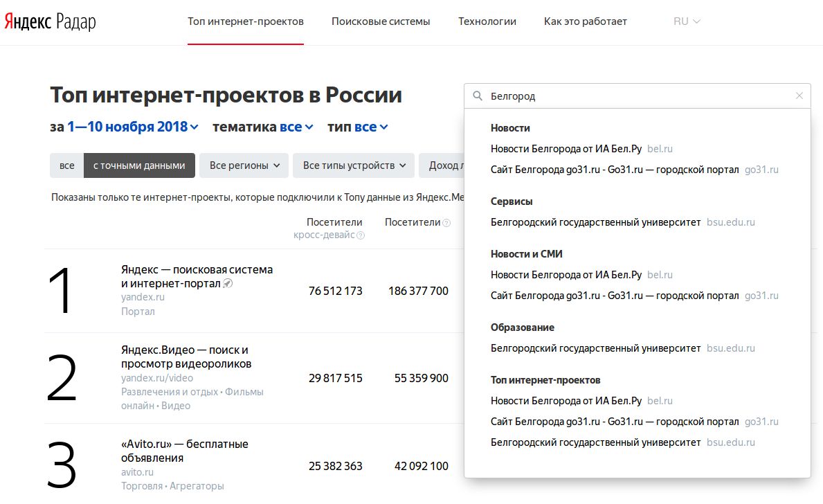Screen dimensions: 823x504
Task: Click Развлечения и отдых category link
Action: [x=170, y=392]
